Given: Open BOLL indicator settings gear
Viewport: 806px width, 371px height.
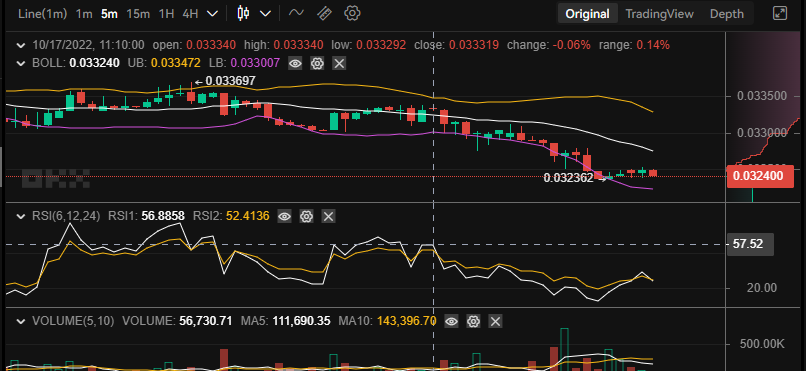Looking at the screenshot, I should click(x=317, y=63).
